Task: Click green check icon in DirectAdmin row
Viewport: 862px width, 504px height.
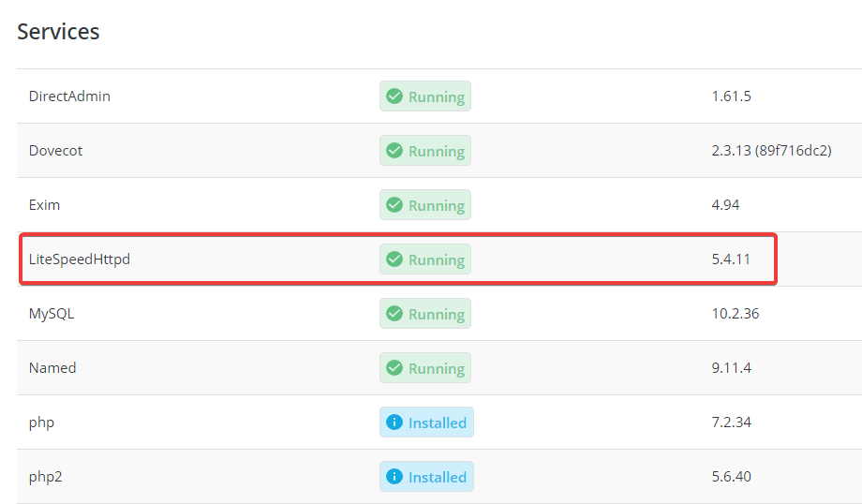Action: tap(394, 96)
